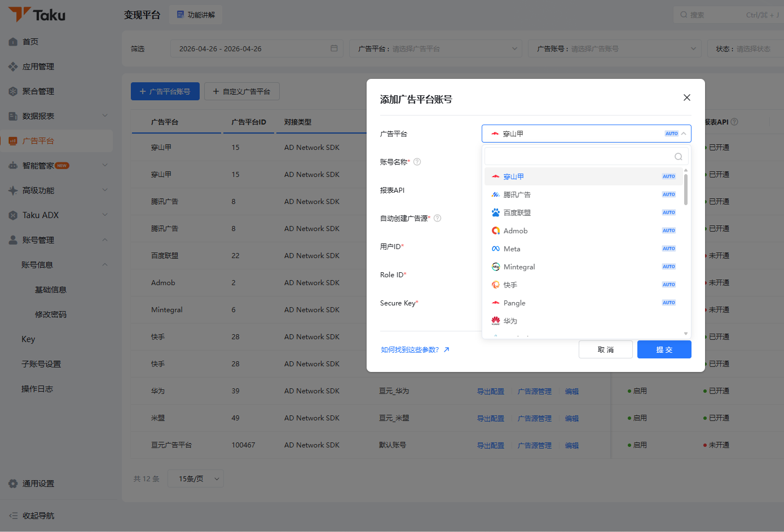Click the platform dropdown search field
The height and width of the screenshot is (532, 784).
[x=586, y=156]
